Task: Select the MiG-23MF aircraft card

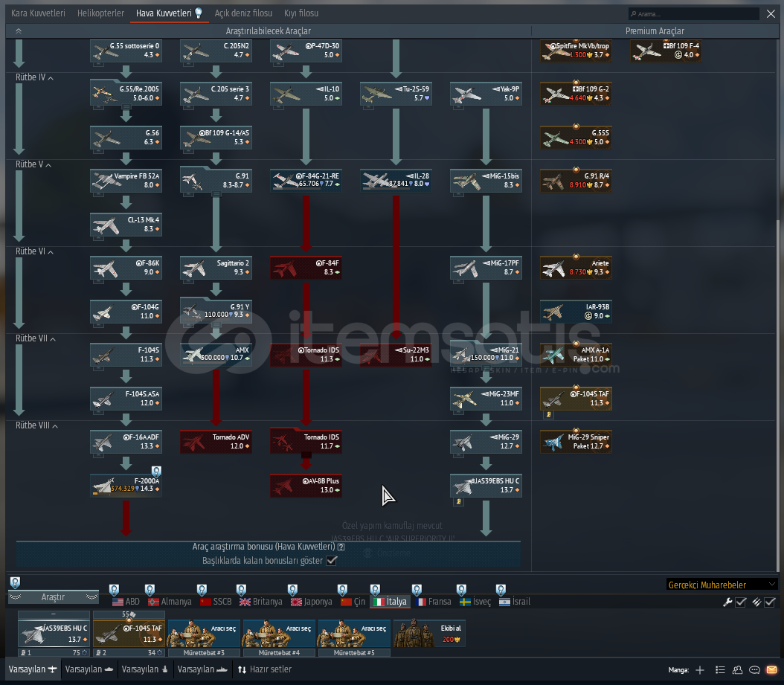Action: tap(486, 398)
